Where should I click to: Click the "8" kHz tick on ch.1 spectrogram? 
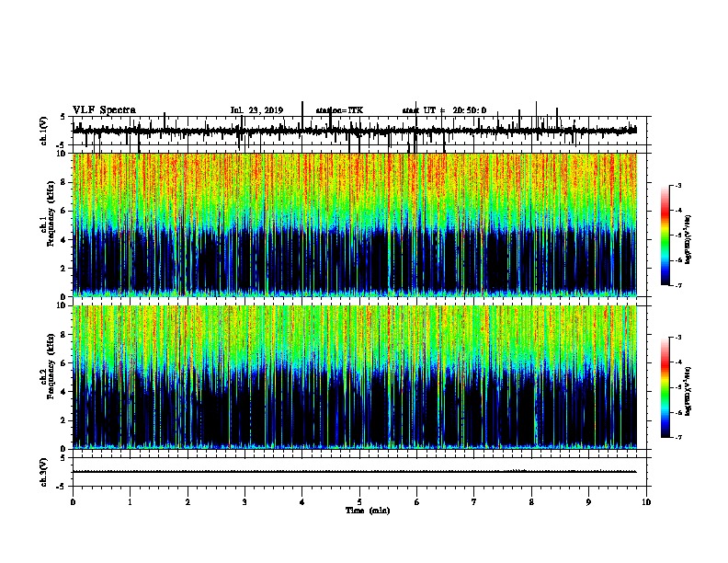64,182
